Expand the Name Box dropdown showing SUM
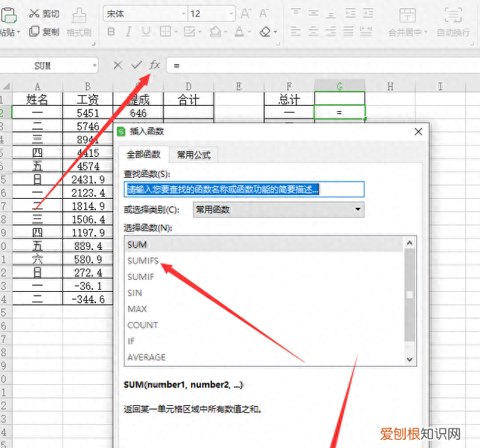 tap(95, 65)
